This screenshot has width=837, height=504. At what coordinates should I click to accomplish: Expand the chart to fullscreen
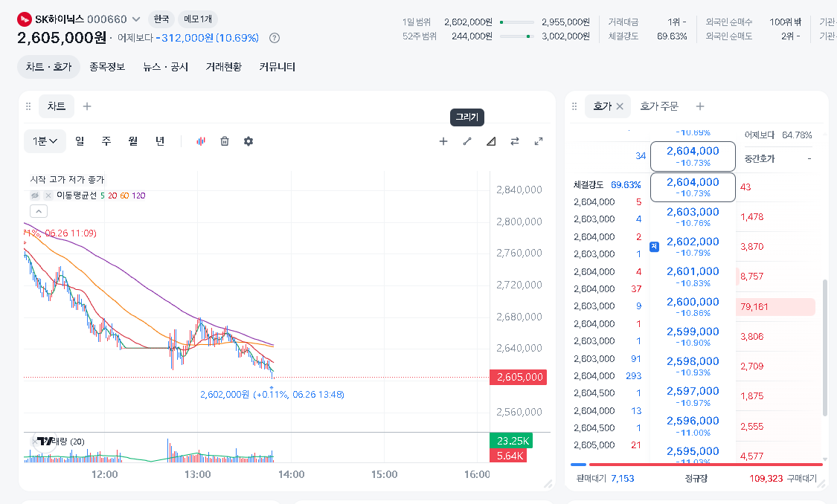539,141
